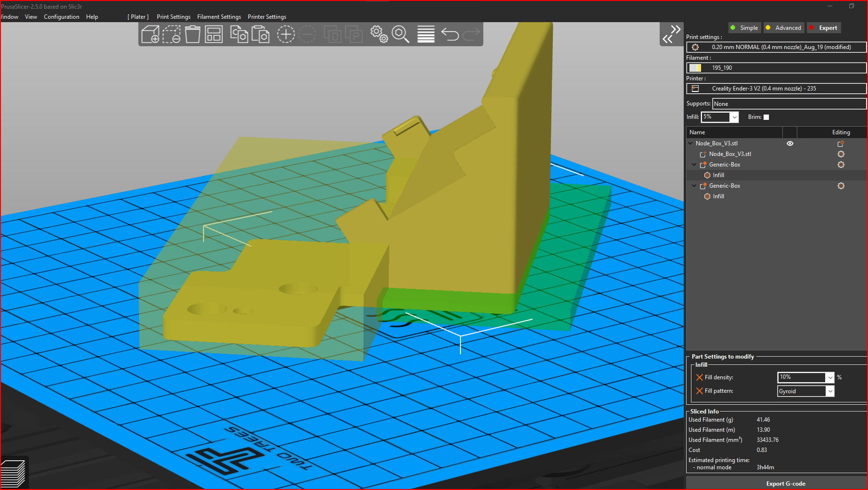Click the Export G-code button

786,483
